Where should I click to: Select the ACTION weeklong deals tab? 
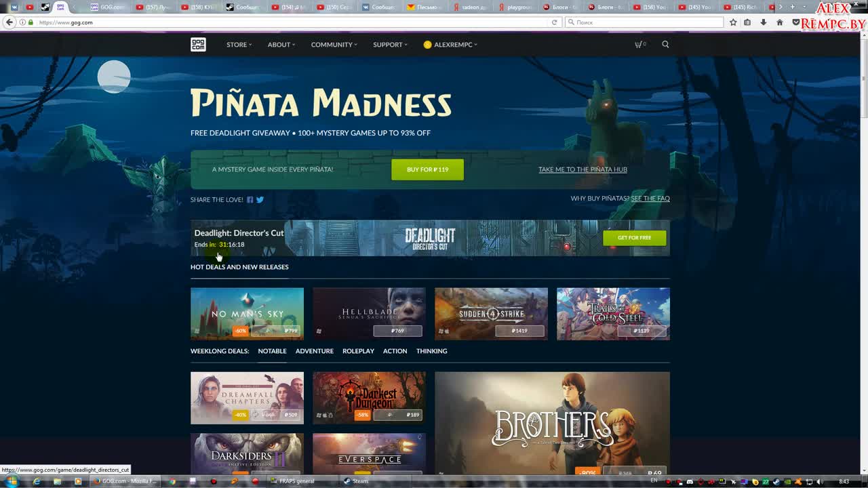tap(395, 351)
